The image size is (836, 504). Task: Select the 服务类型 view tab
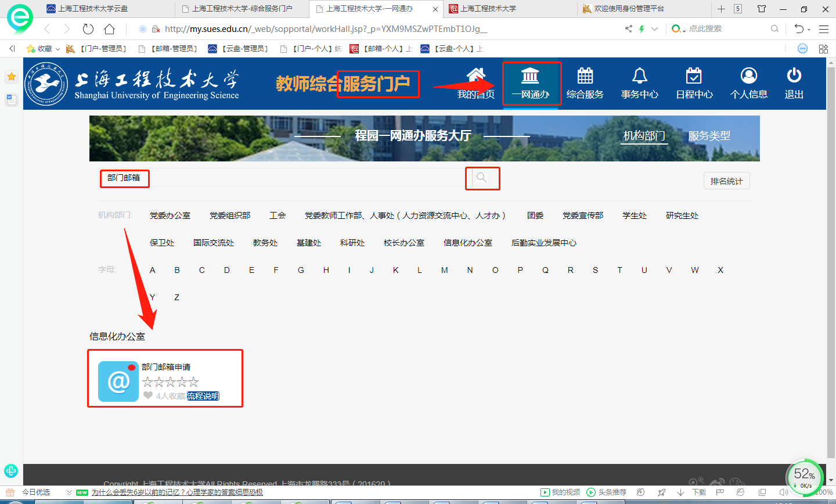point(709,136)
